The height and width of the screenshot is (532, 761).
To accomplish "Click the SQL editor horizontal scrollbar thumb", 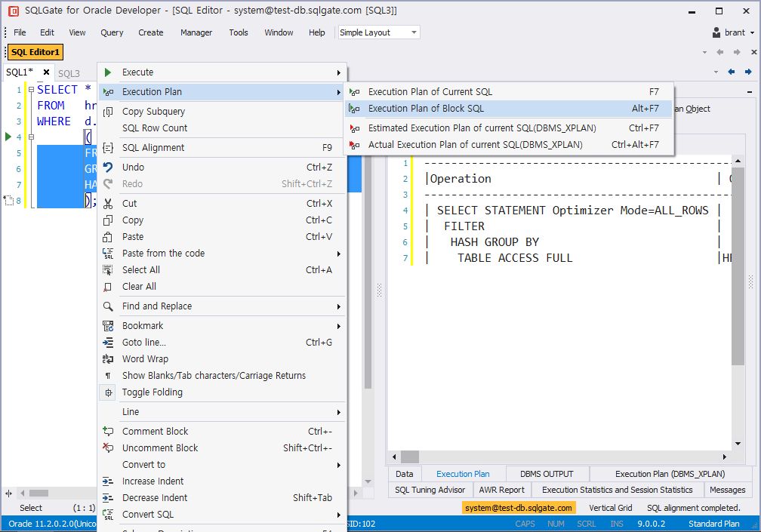I will [39, 494].
